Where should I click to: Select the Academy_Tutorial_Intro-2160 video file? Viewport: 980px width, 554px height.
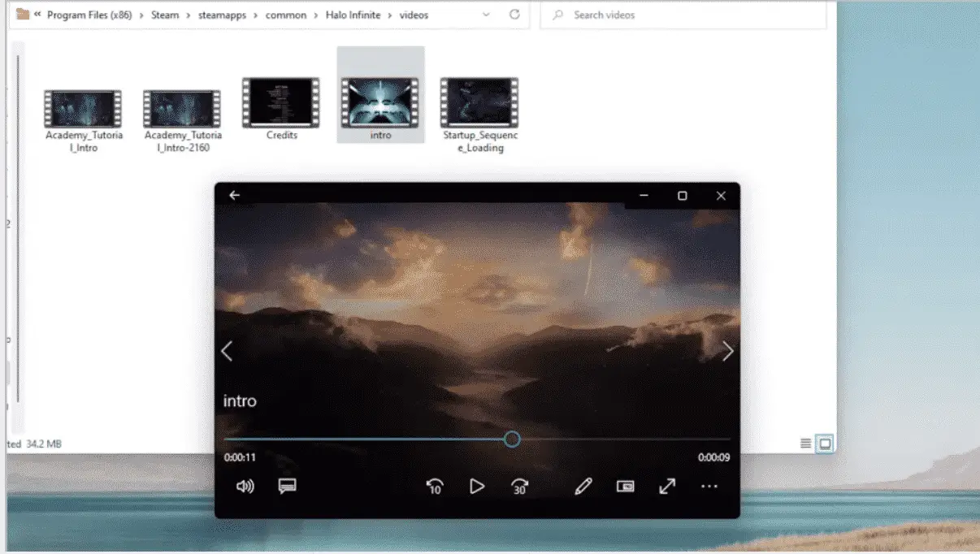pos(183,121)
